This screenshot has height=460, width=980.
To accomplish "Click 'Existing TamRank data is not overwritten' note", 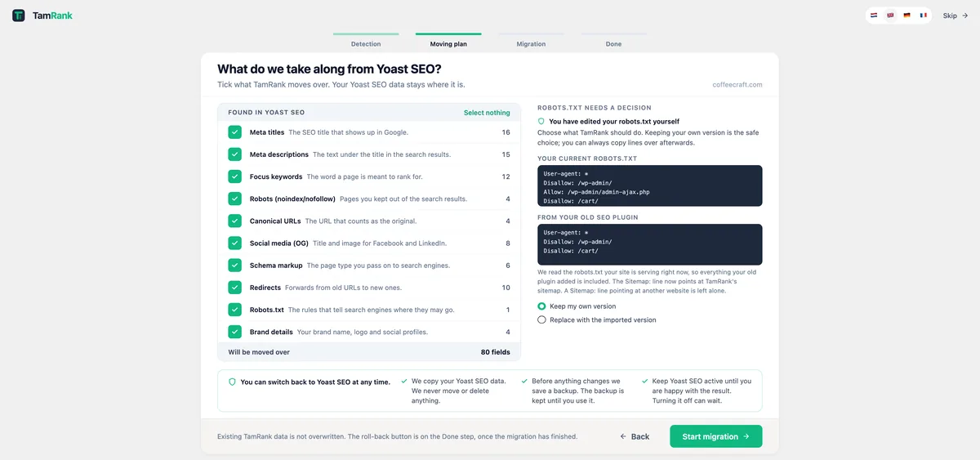I will pyautogui.click(x=397, y=436).
